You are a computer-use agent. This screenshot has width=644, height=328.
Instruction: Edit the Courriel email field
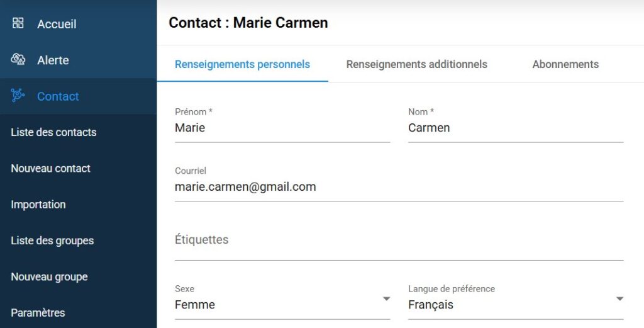click(x=399, y=187)
